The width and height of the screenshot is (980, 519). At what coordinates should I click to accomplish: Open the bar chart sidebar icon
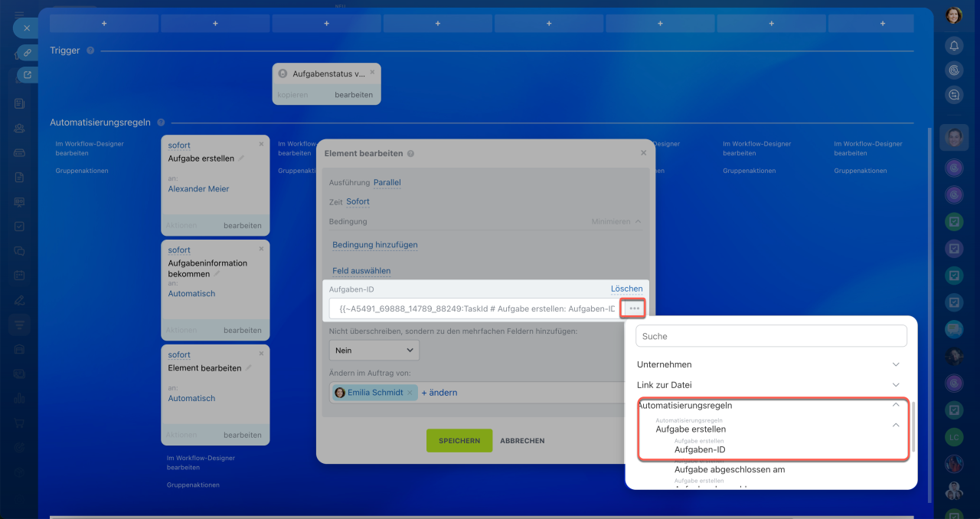click(x=19, y=398)
